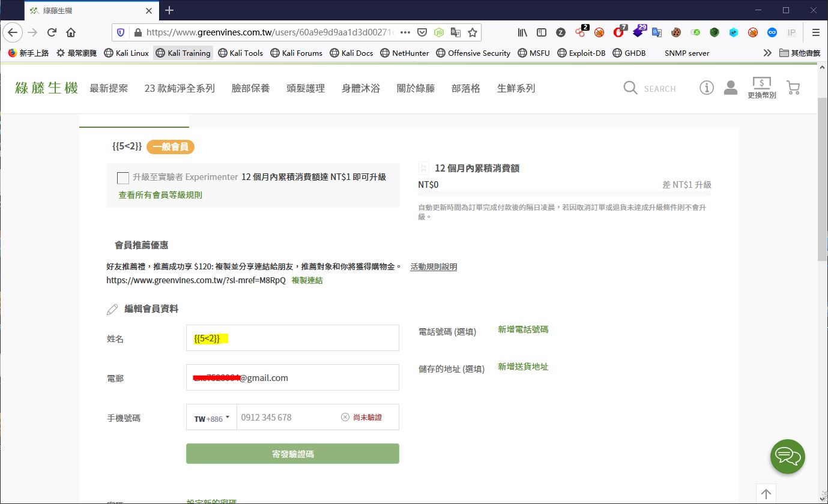
Task: Open the Kali Linux bookmark
Action: [x=126, y=53]
